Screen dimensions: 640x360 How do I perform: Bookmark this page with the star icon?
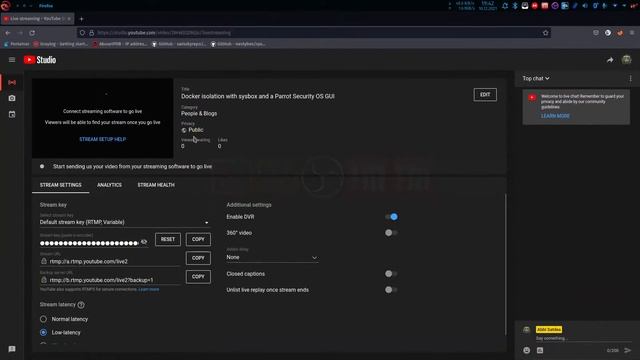(x=545, y=33)
